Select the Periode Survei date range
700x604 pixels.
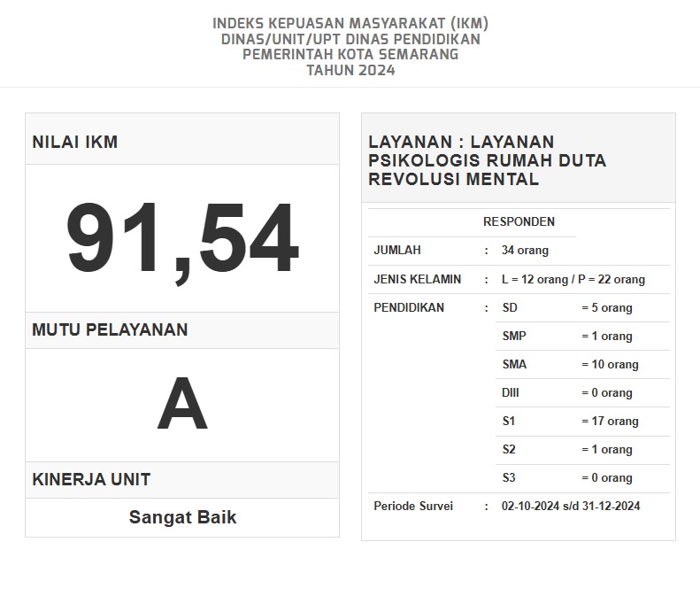point(570,507)
